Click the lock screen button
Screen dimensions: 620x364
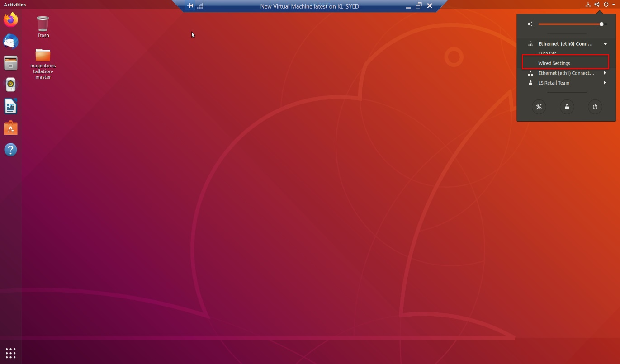567,107
